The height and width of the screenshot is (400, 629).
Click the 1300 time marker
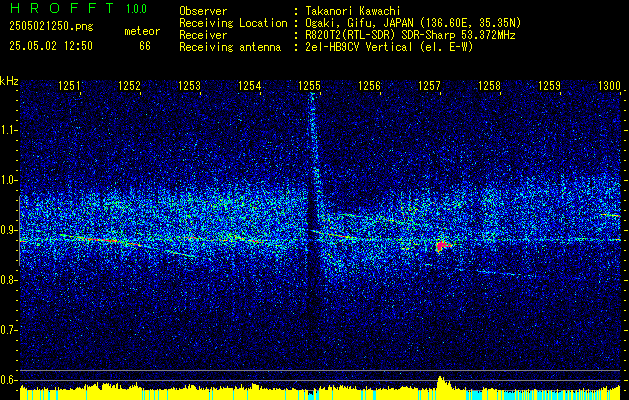click(609, 85)
